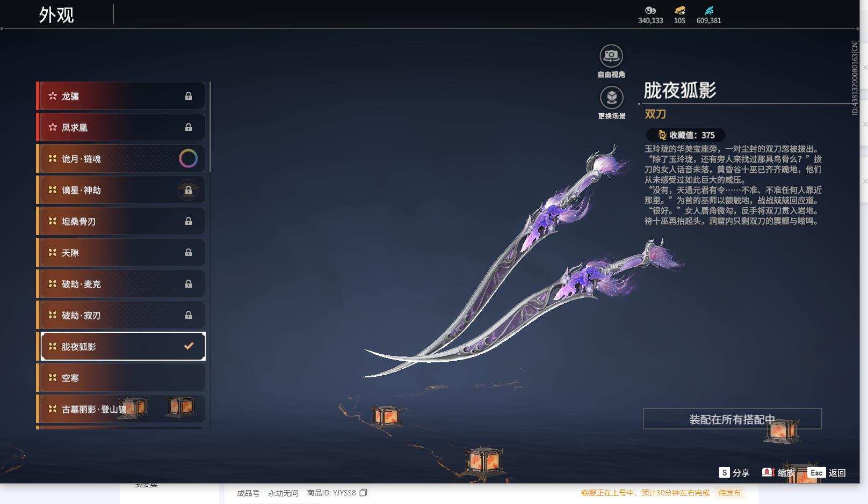Click the 105 currency amount
Image resolution: width=868 pixels, height=504 pixels.
[679, 20]
